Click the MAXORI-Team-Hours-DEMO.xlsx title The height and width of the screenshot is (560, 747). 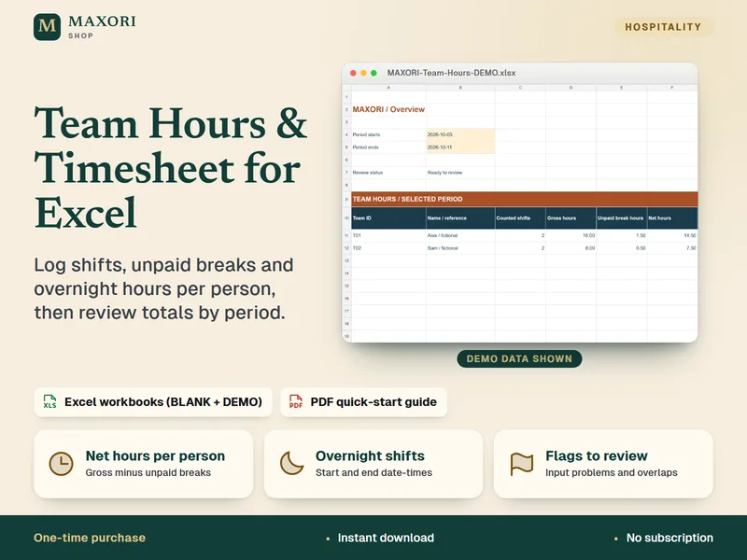[451, 73]
